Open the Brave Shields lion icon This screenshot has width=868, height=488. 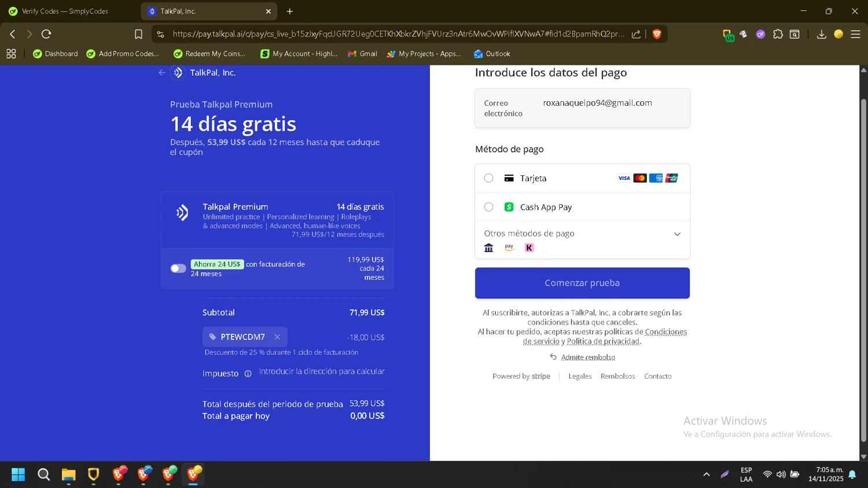coord(657,34)
